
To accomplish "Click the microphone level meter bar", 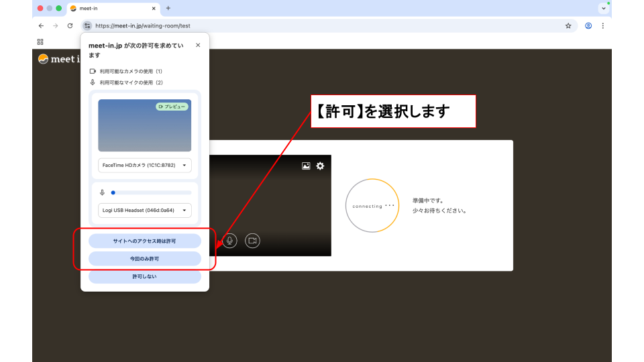I will tap(152, 192).
